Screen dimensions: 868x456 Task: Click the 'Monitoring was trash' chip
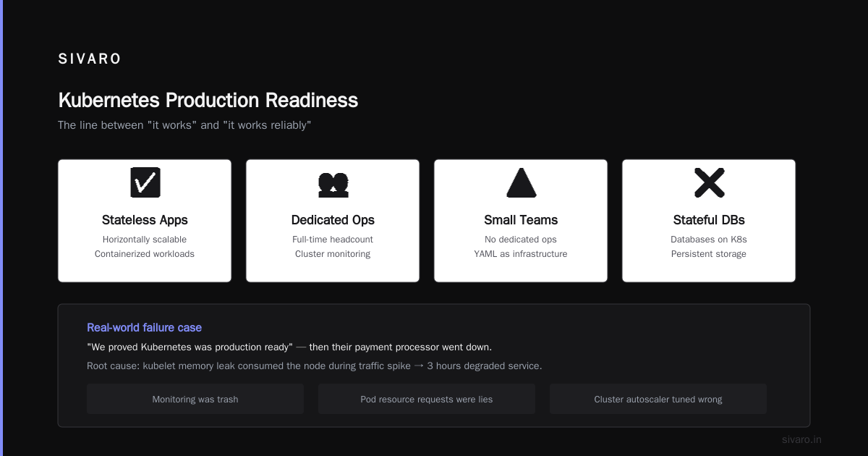195,399
